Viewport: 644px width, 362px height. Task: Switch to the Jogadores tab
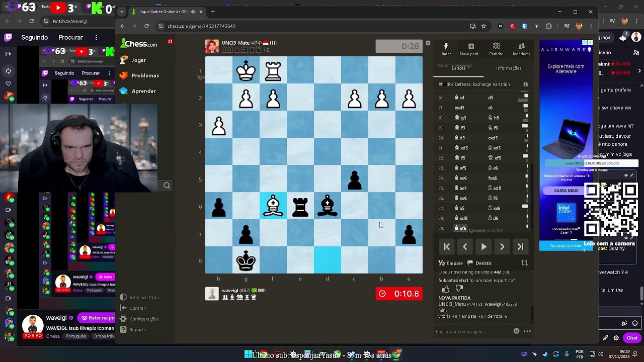[521, 49]
